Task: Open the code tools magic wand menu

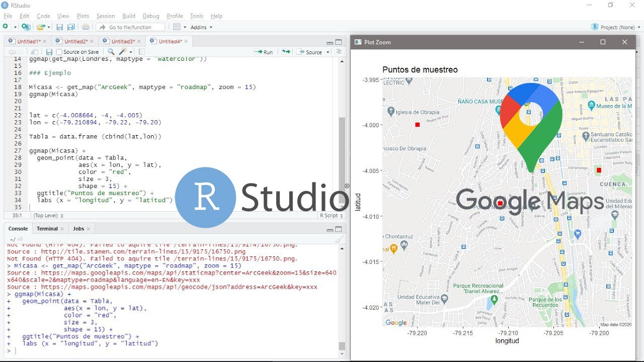Action: tap(126, 52)
